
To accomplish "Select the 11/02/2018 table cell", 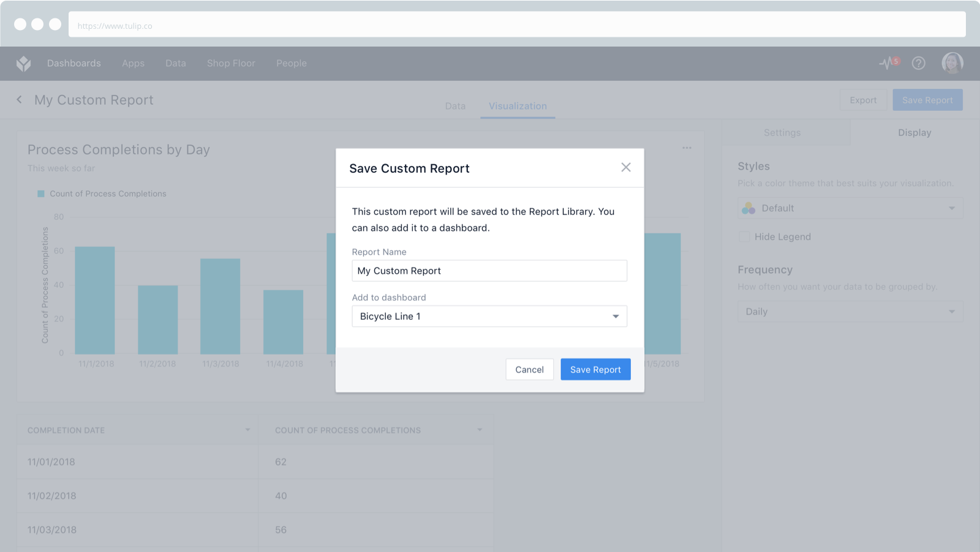I will 137,496.
